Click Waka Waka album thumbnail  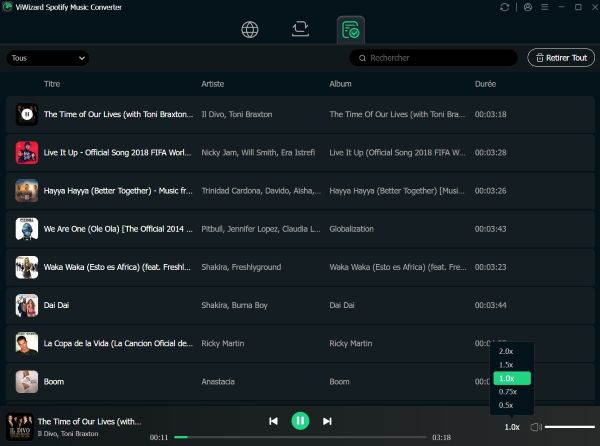[27, 267]
